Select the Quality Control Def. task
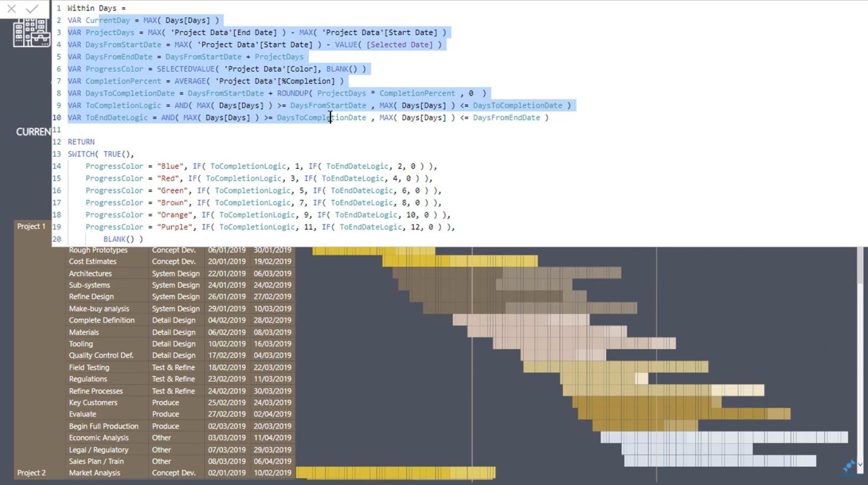Image resolution: width=868 pixels, height=485 pixels. pos(101,355)
